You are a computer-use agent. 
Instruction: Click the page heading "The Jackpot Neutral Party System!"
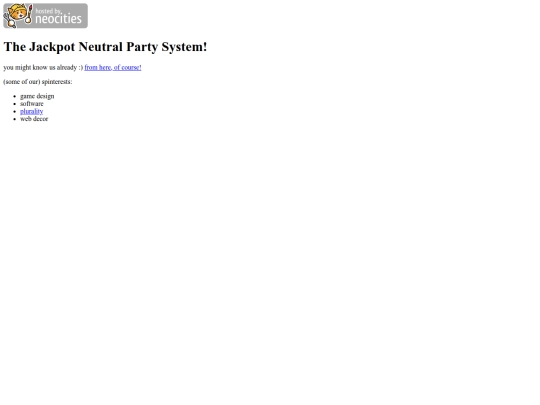point(105,47)
